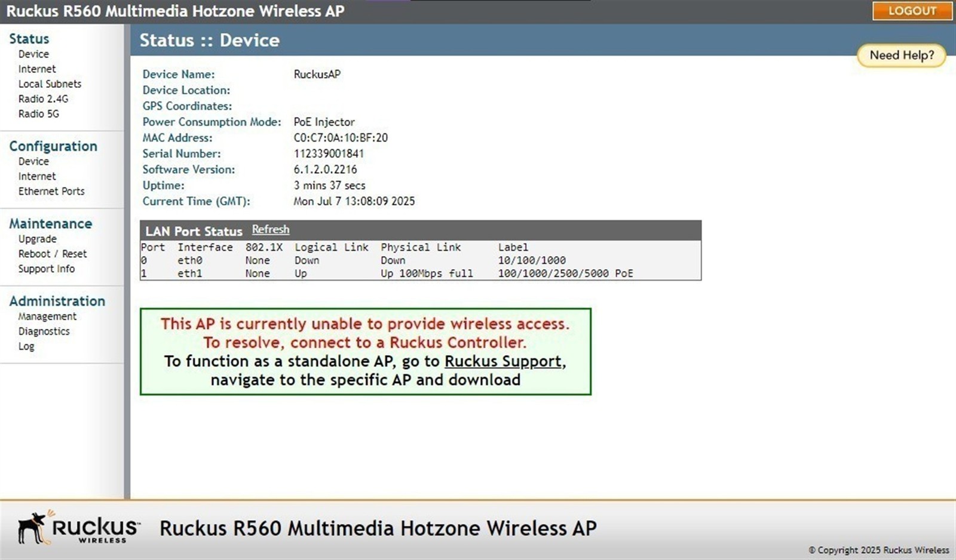Viewport: 956px width, 560px height.
Task: Open the Internet status page
Action: pos(37,69)
